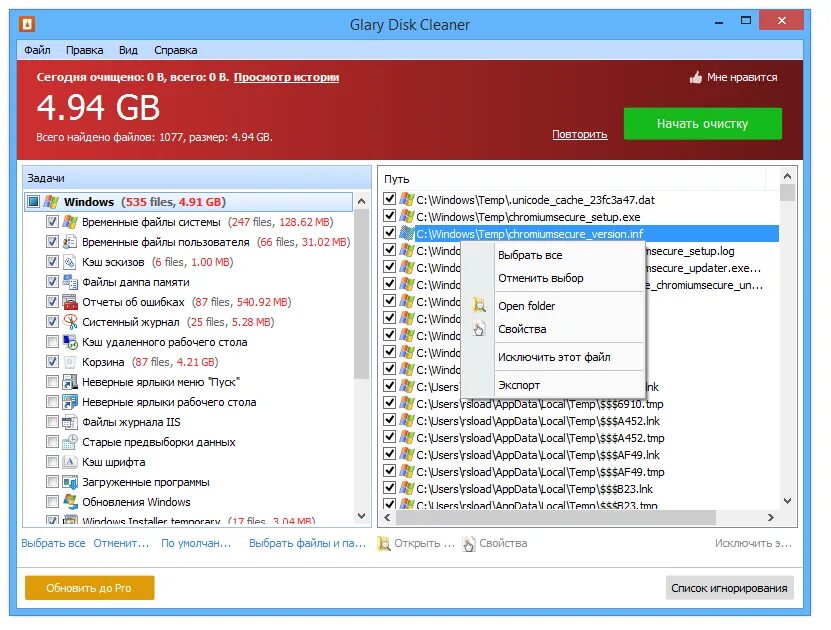Click the bottom toolbar 'Свойства' hand icon
Image resolution: width=831 pixels, height=630 pixels.
click(469, 544)
